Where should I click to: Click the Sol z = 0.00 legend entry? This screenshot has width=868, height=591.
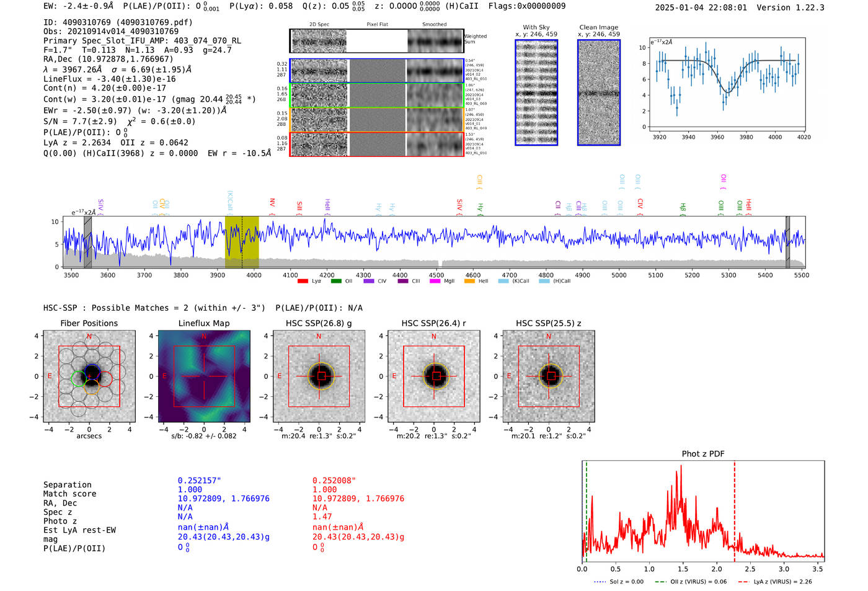[619, 582]
